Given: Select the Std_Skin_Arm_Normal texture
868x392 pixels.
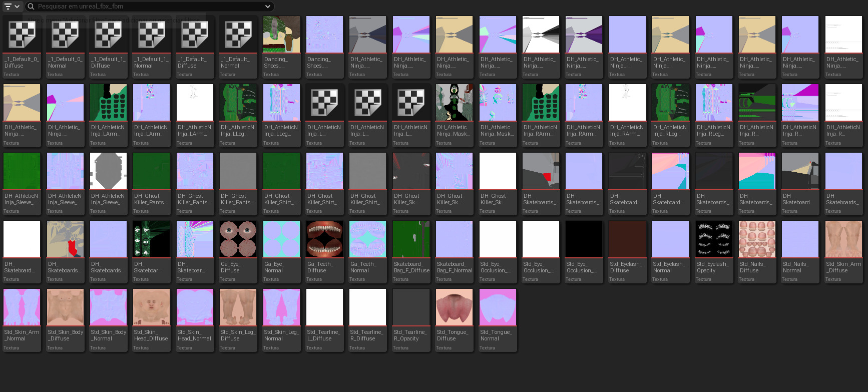Looking at the screenshot, I should click(x=22, y=320).
